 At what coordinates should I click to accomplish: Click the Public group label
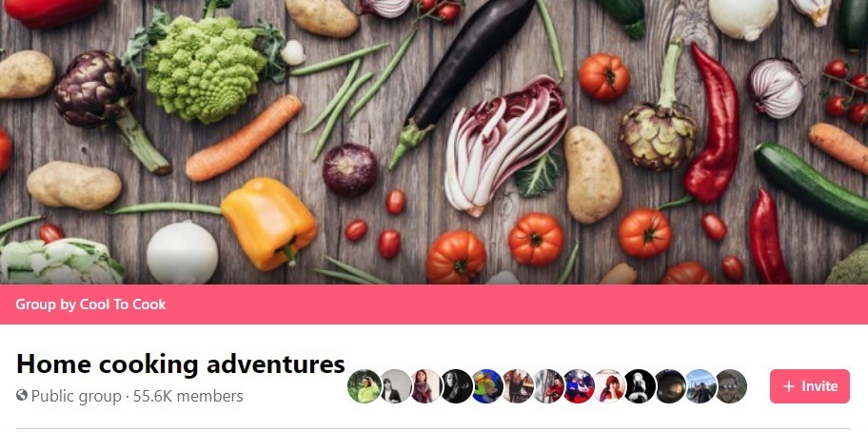point(76,396)
